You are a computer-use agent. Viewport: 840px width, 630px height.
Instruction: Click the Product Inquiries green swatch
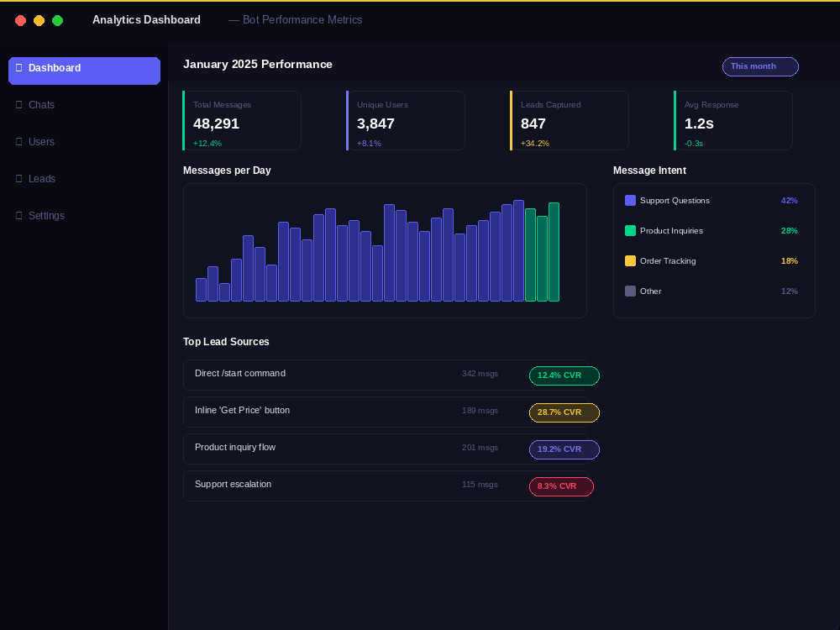pos(630,230)
